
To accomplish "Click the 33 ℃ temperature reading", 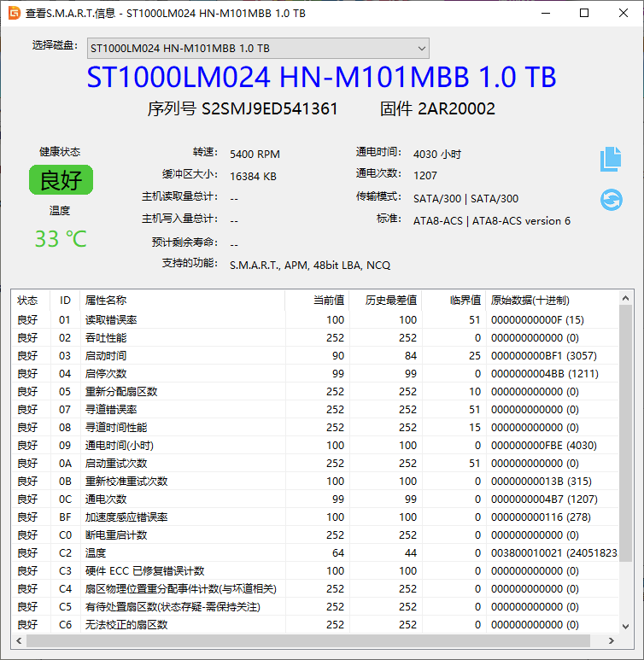I will coord(61,239).
